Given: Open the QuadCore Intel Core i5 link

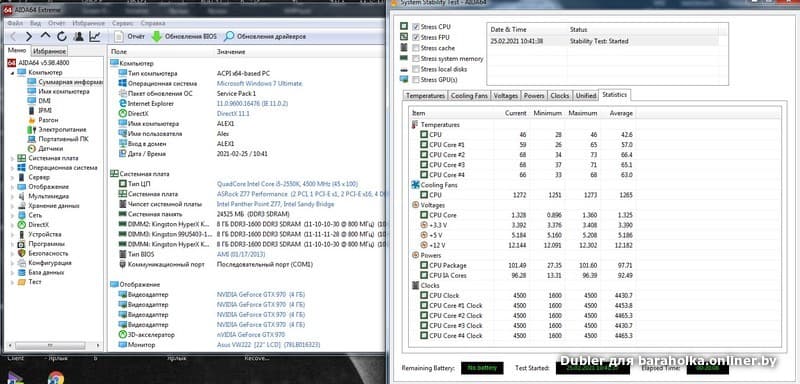Looking at the screenshot, I should click(x=287, y=184).
